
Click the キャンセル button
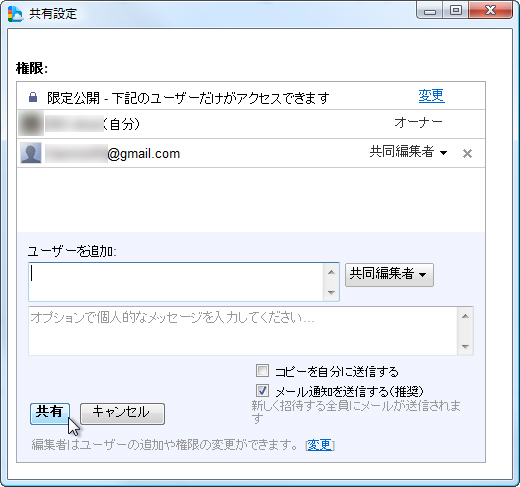click(x=122, y=413)
